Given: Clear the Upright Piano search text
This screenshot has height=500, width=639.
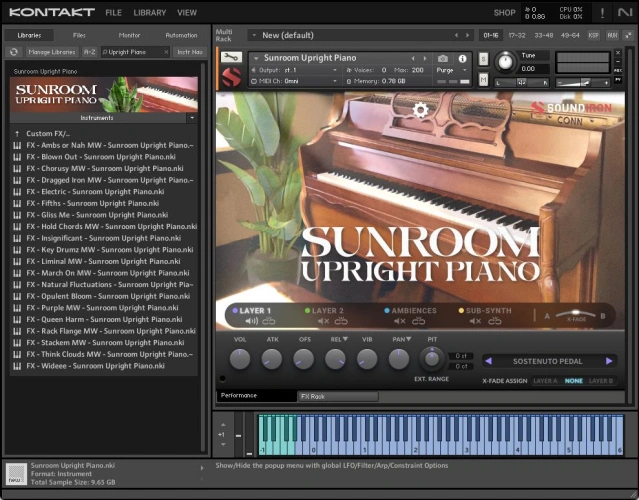Looking at the screenshot, I should coord(165,51).
